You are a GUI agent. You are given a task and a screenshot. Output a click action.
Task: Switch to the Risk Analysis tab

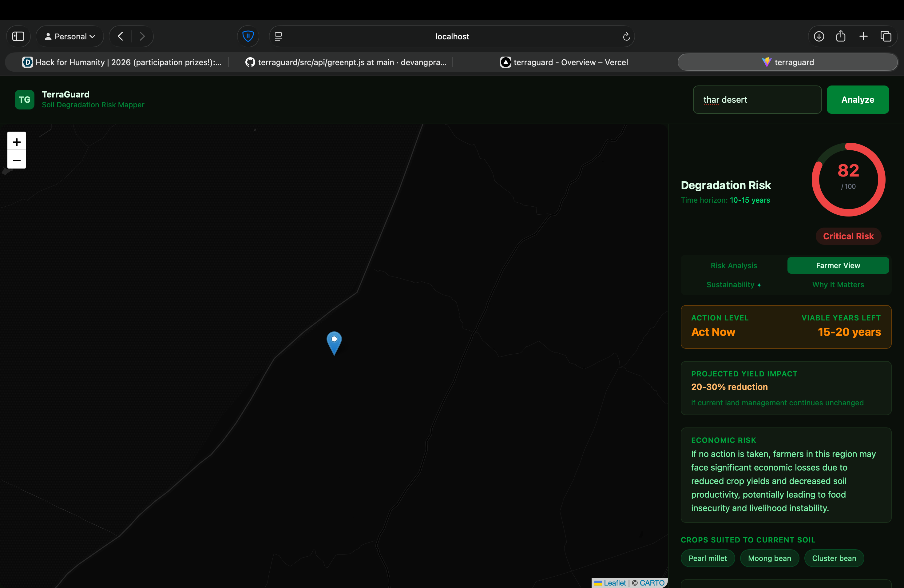[x=733, y=265]
